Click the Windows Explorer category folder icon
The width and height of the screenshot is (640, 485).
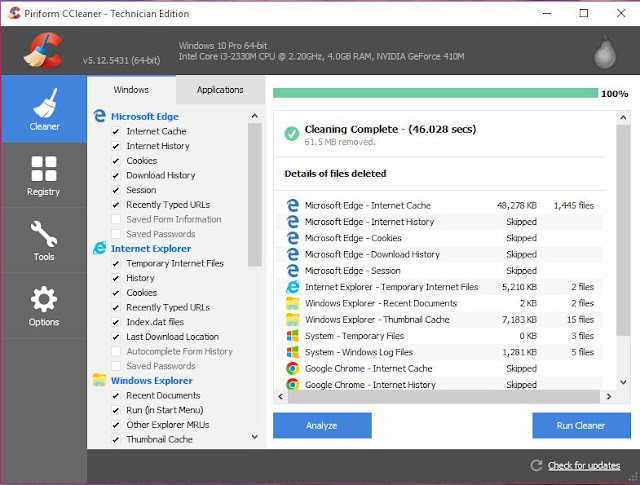pyautogui.click(x=99, y=380)
